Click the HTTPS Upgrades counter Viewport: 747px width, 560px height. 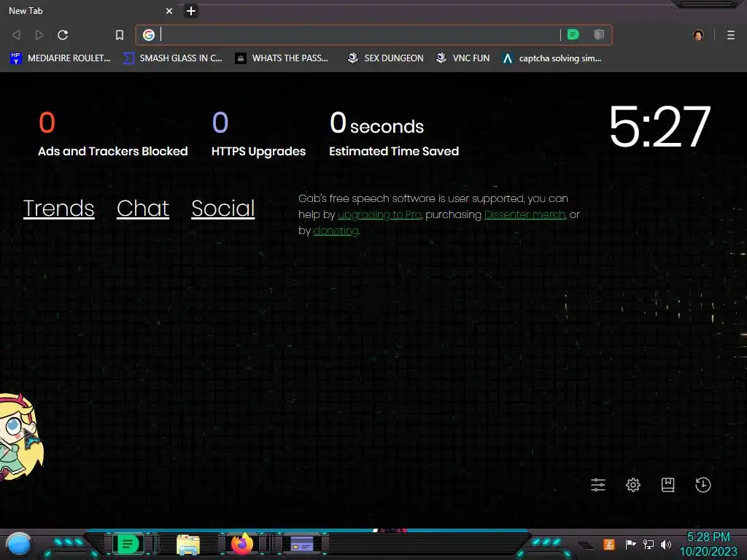258,133
